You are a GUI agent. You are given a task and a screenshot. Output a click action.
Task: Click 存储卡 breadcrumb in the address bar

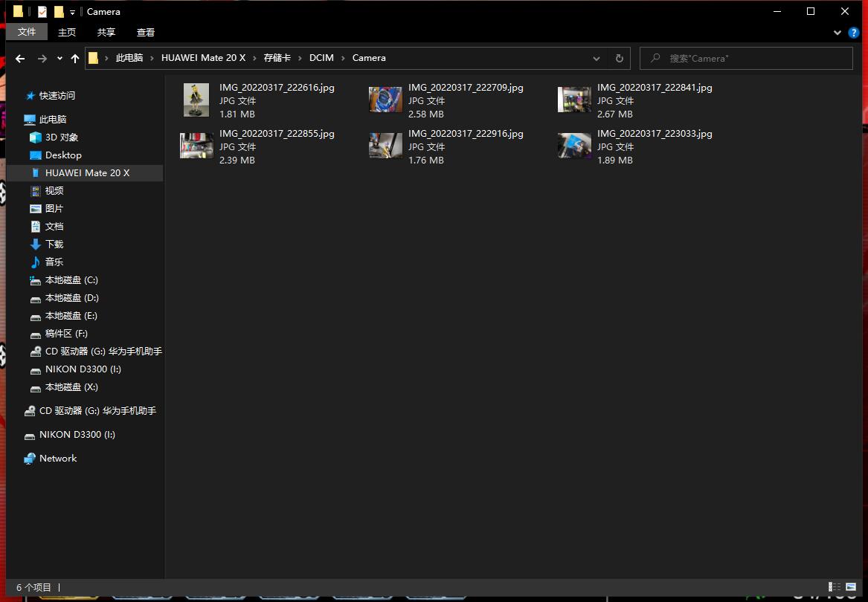[x=277, y=57]
